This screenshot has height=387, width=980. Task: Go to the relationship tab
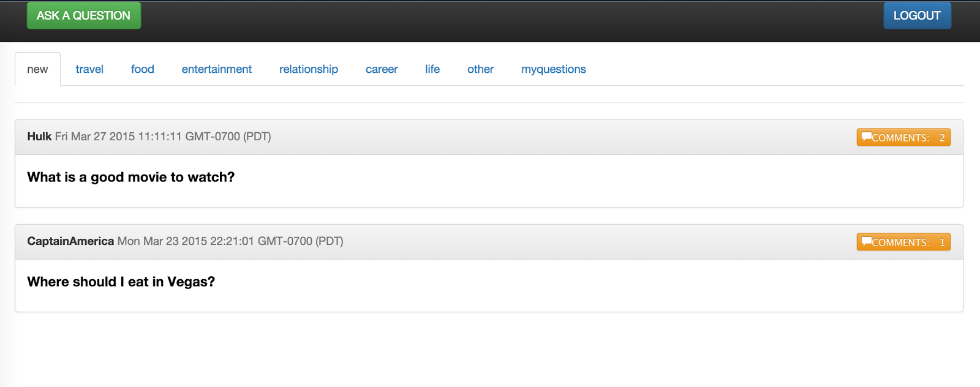click(308, 69)
